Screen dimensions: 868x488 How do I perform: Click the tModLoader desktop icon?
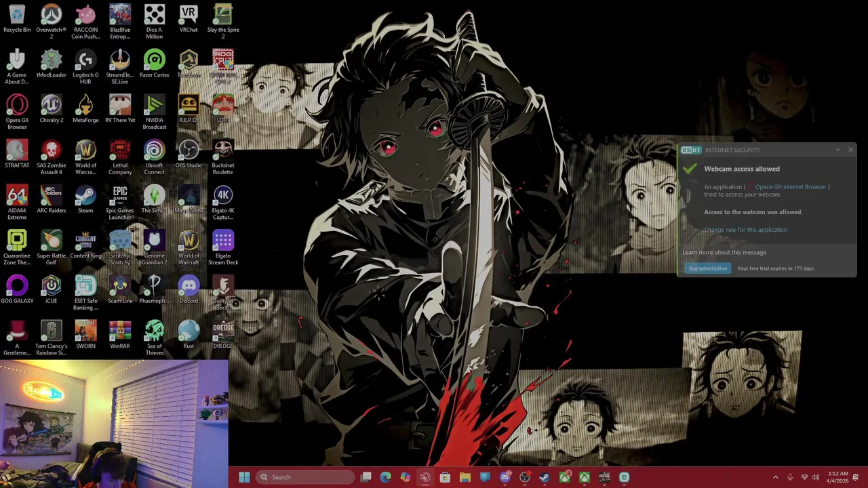tap(51, 64)
